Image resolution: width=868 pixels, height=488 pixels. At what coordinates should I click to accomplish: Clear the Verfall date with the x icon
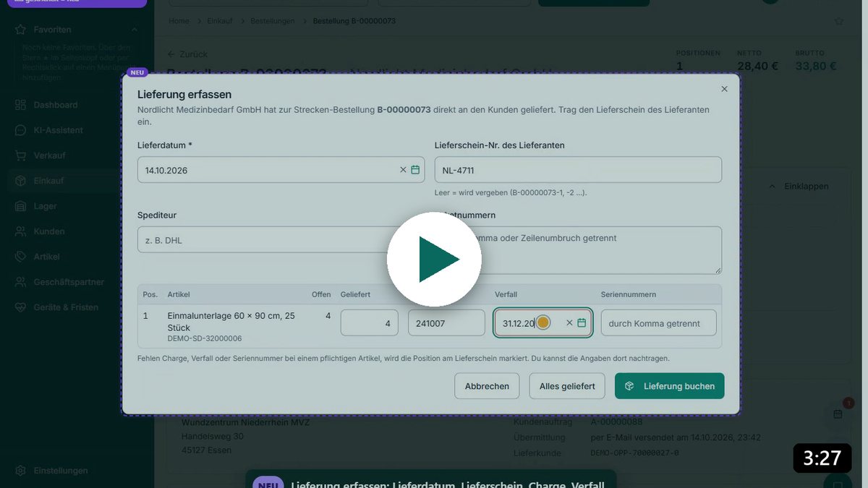click(569, 323)
